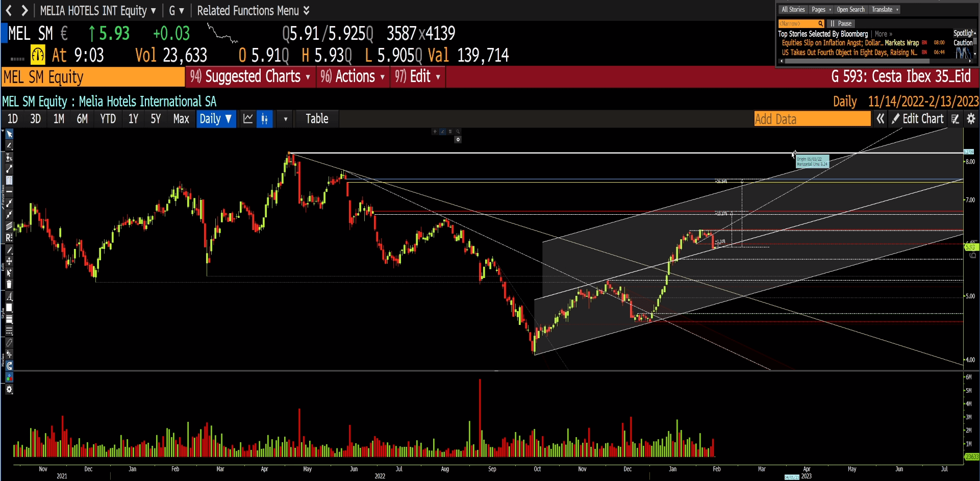Click the annotate pencil-box icon beside Edit Chart
The image size is (980, 481).
point(956,119)
